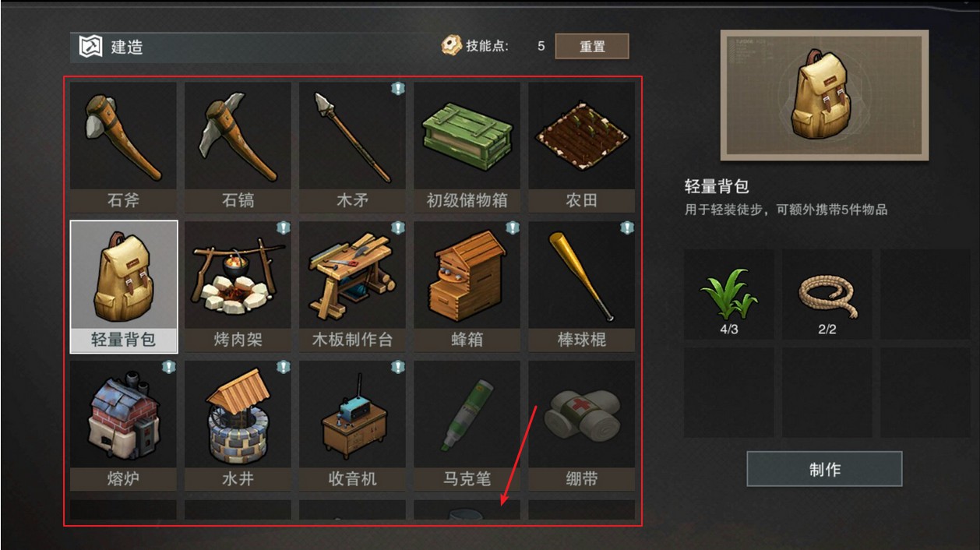The height and width of the screenshot is (550, 980).
Task: Click the backpack preview image
Action: 824,96
